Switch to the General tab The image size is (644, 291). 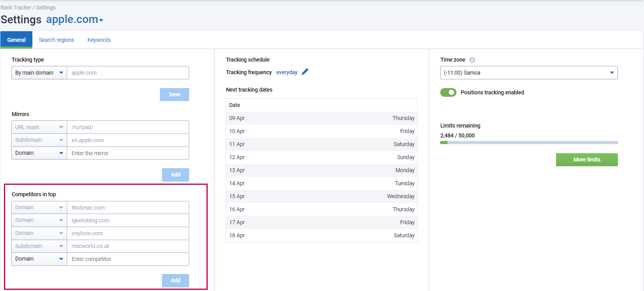(17, 40)
